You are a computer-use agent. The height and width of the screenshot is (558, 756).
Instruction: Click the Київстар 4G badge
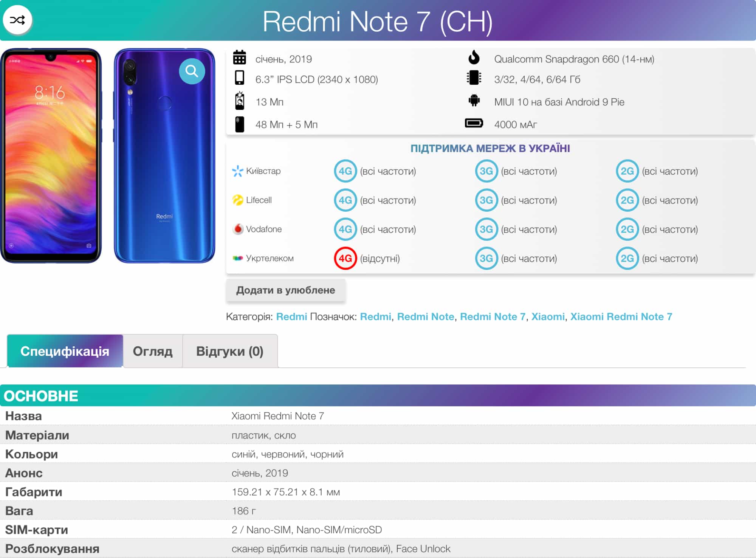click(345, 171)
